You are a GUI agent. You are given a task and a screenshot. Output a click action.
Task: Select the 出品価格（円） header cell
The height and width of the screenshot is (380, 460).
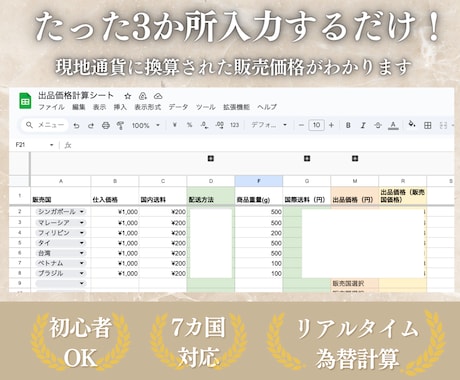(355, 196)
